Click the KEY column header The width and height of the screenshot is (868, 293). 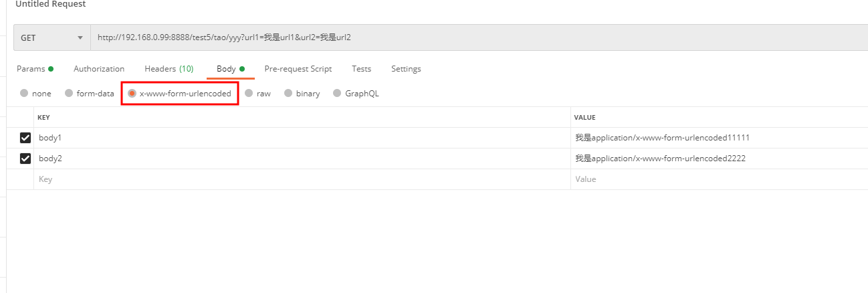[43, 117]
